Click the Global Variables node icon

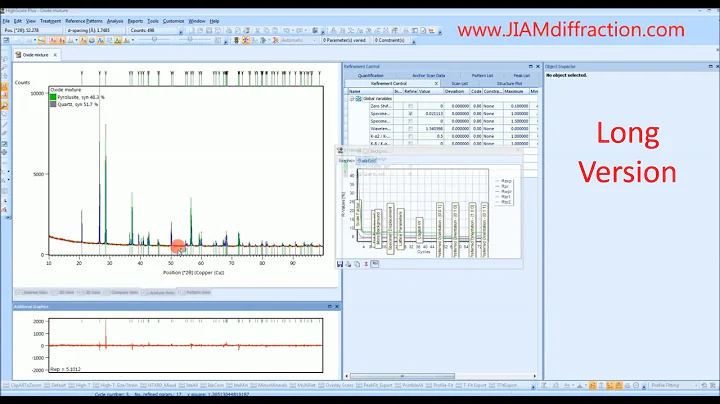point(359,99)
